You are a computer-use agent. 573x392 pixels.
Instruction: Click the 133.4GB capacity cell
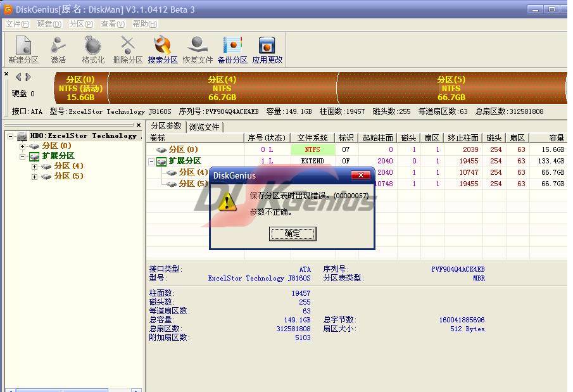pyautogui.click(x=551, y=161)
